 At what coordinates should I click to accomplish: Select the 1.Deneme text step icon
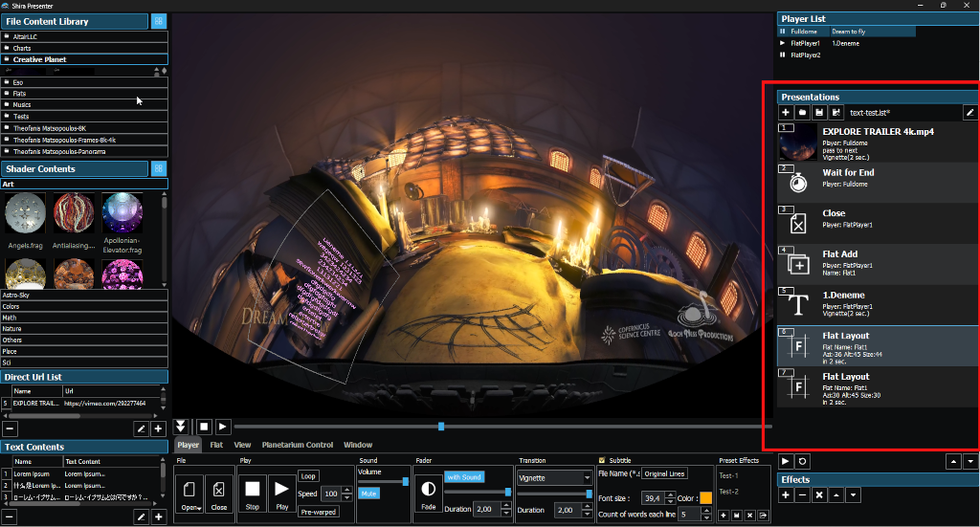pyautogui.click(x=798, y=305)
